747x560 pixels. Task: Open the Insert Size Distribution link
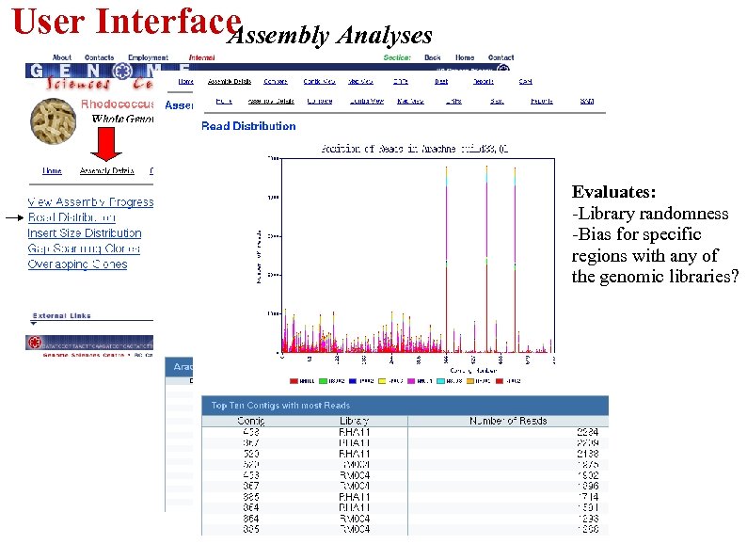(85, 233)
